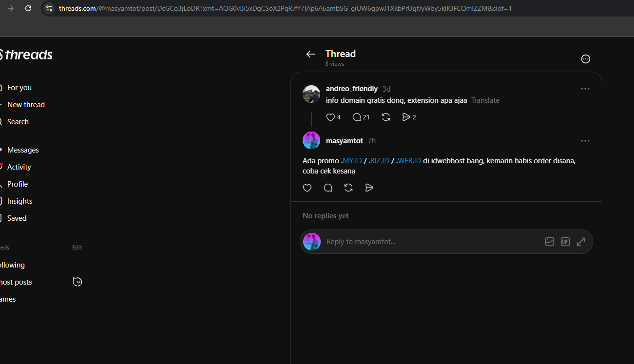This screenshot has width=634, height=364.
Task: Click the Threads logo
Action: coord(26,55)
